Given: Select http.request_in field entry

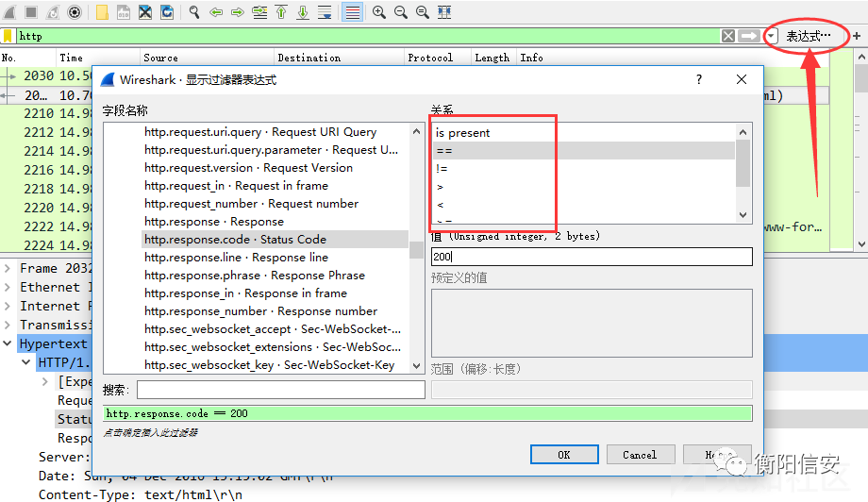Looking at the screenshot, I should click(x=237, y=185).
